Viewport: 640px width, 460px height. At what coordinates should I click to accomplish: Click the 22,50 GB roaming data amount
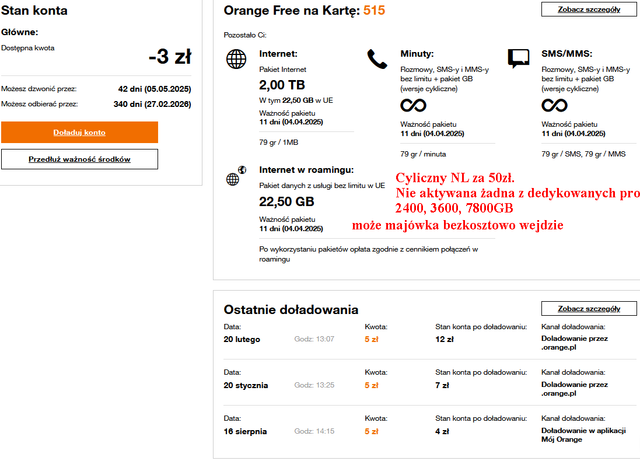point(286,201)
